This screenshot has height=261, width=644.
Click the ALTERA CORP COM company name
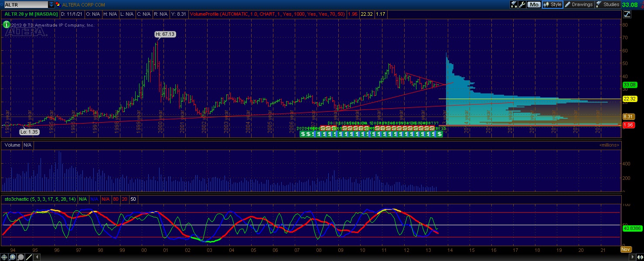coord(85,5)
